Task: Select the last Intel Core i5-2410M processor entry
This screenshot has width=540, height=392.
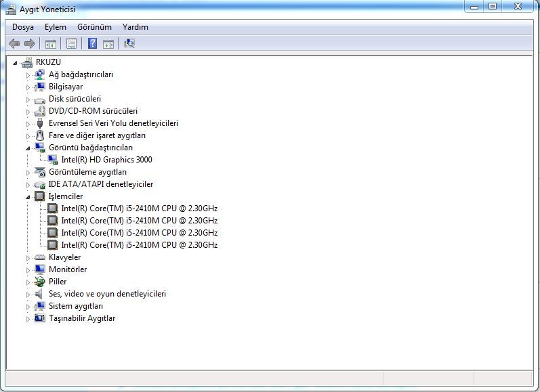Action: coord(139,245)
